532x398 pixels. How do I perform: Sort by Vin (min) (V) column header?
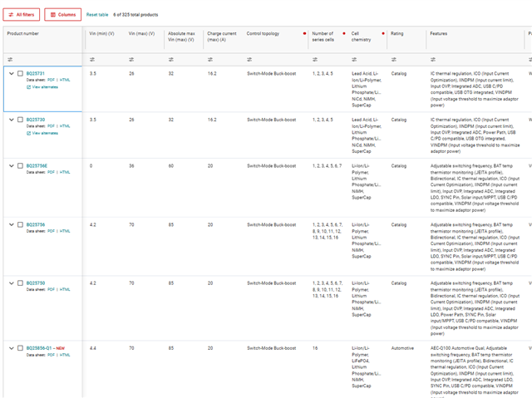pyautogui.click(x=101, y=33)
